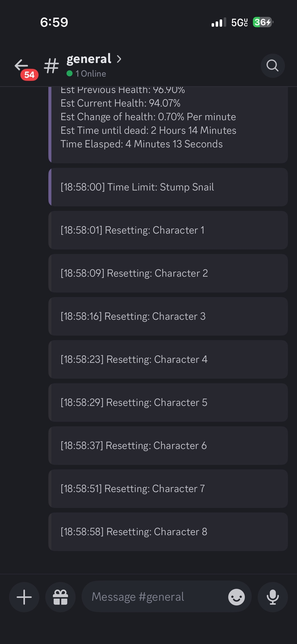Open the gift icon button
Viewport: 297px width, 644px height.
[60, 597]
